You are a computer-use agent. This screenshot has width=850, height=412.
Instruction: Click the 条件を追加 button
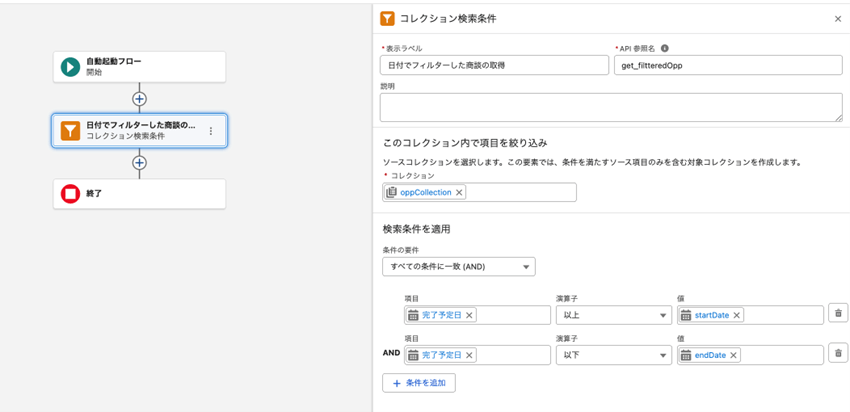pyautogui.click(x=419, y=383)
